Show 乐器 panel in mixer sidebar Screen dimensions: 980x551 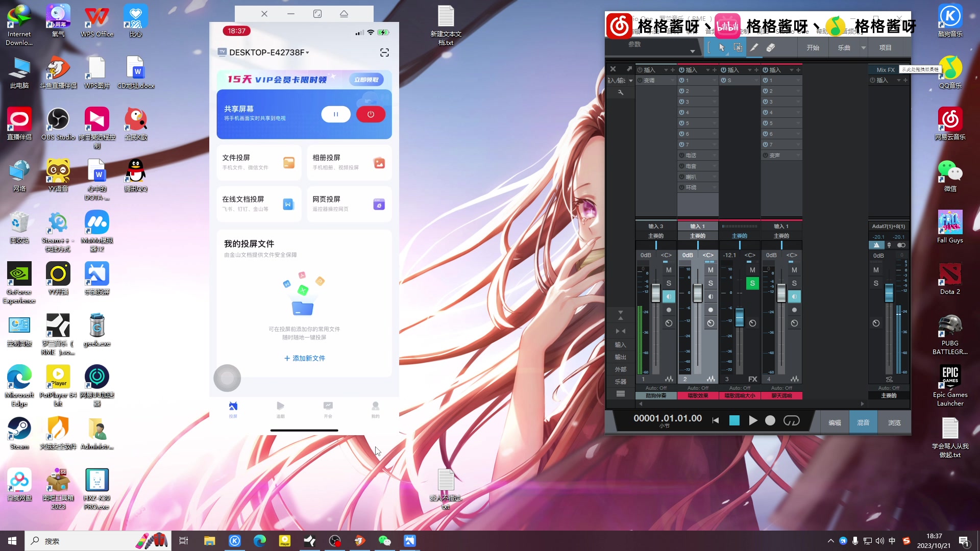pyautogui.click(x=620, y=381)
